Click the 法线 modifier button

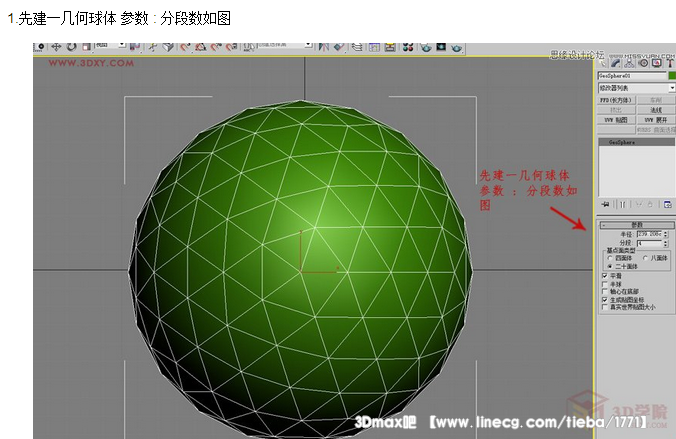656,110
